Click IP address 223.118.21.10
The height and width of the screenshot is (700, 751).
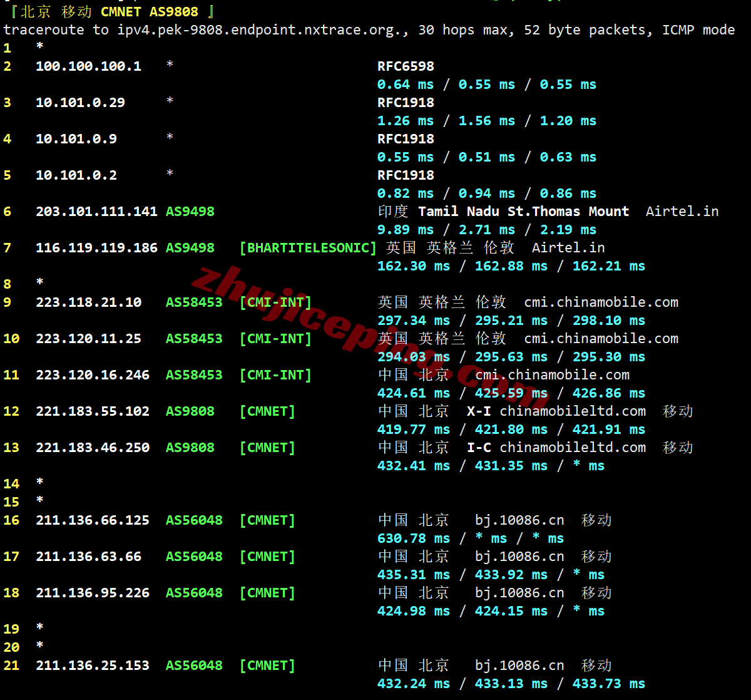[88, 302]
